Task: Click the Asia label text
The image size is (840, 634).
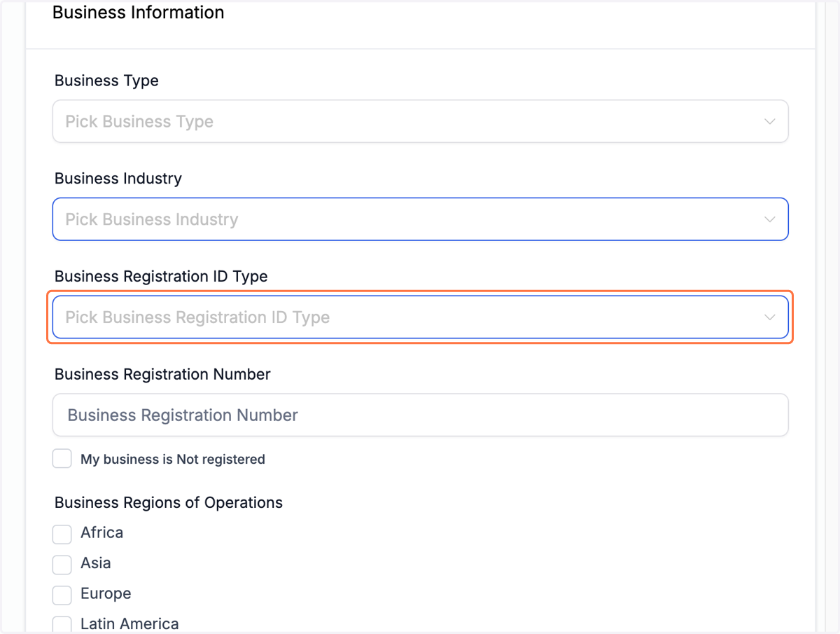Action: pyautogui.click(x=96, y=563)
